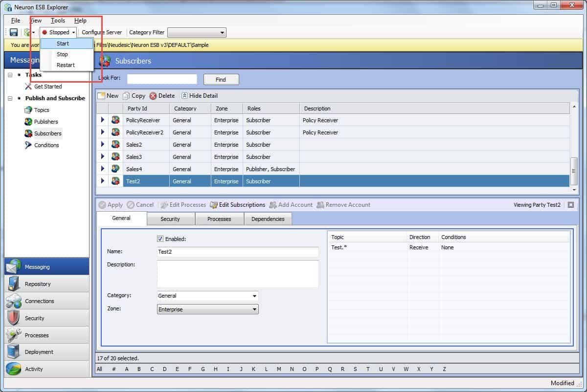Click the party icon in the Sales4 row
Screen dimensions: 587x392
pyautogui.click(x=115, y=169)
